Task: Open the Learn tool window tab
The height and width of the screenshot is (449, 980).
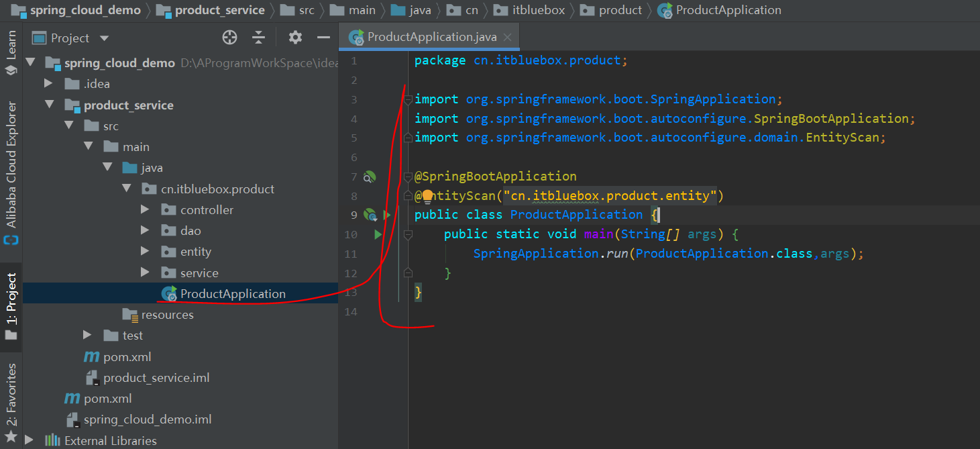Action: [x=11, y=54]
